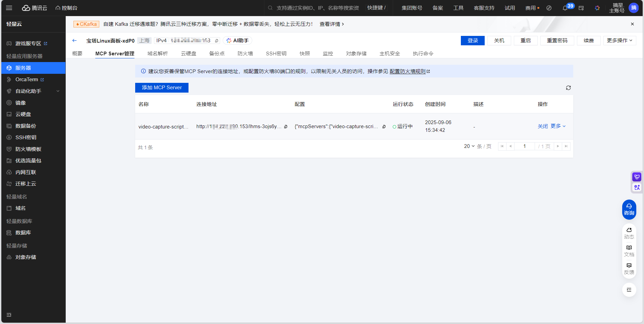Open the 配置防火墙规则 link
644x324 pixels.
tap(410, 71)
